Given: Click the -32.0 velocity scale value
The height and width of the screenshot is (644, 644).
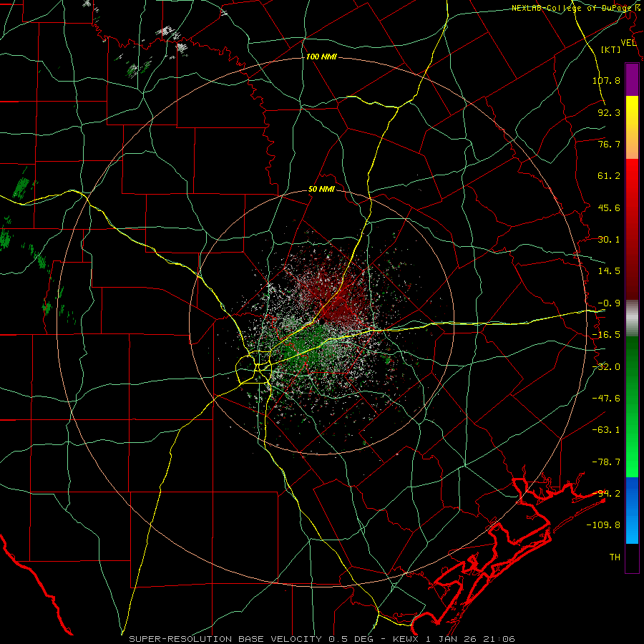Looking at the screenshot, I should point(606,367).
